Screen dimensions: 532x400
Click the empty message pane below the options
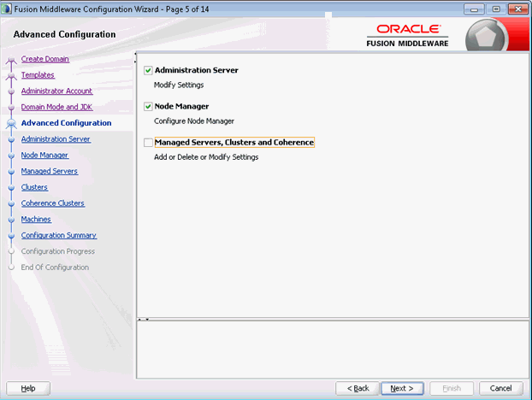pos(333,350)
